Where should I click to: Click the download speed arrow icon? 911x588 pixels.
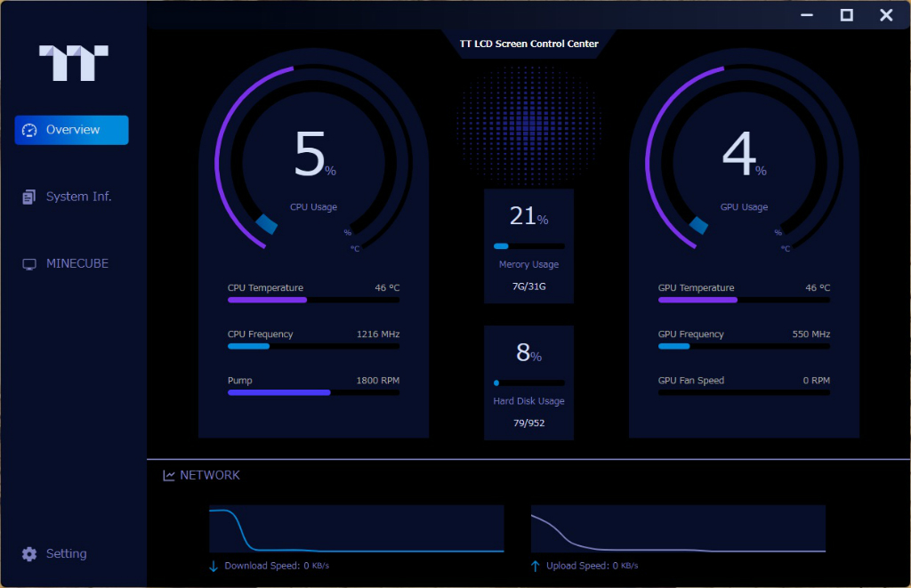(x=214, y=566)
